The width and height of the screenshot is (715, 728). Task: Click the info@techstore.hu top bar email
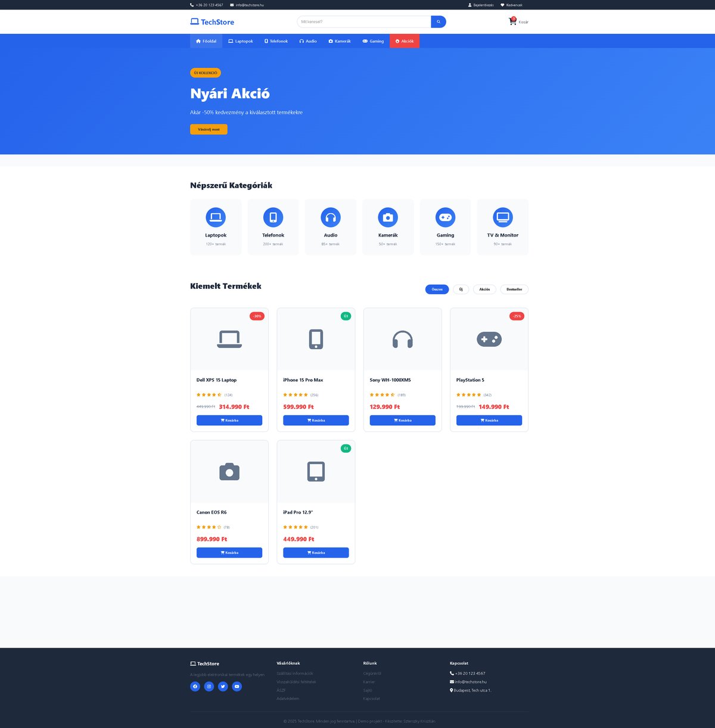pos(247,5)
